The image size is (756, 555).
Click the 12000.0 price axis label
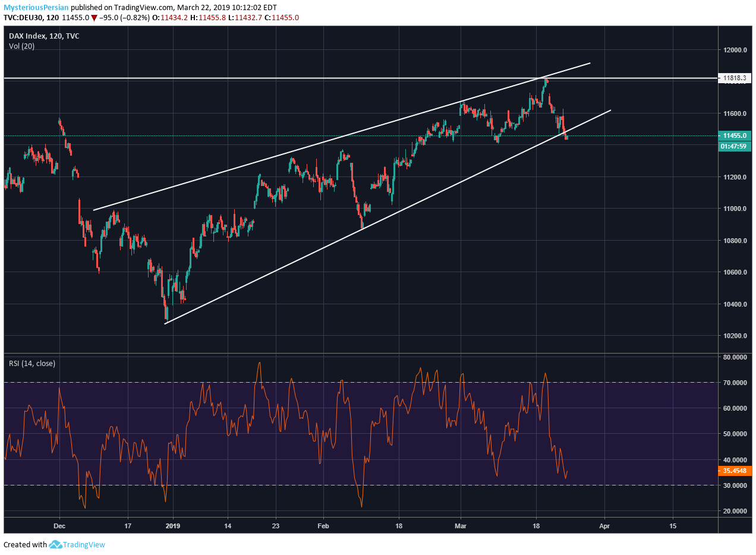[735, 50]
